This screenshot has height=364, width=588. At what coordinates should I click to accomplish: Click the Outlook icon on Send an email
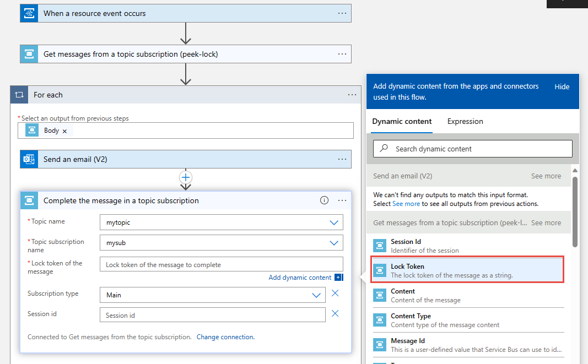click(x=29, y=159)
